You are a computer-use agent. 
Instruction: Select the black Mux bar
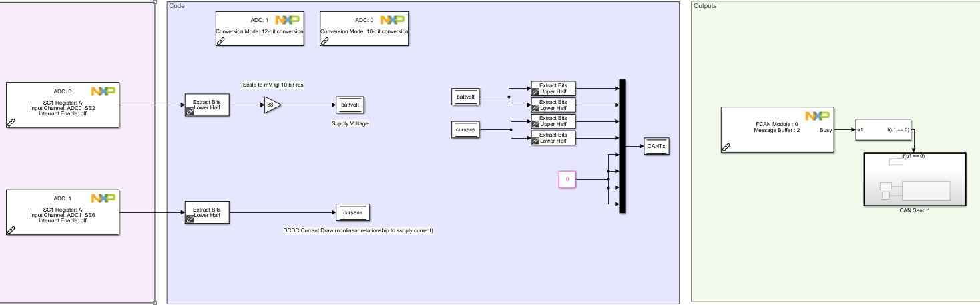[x=622, y=146]
